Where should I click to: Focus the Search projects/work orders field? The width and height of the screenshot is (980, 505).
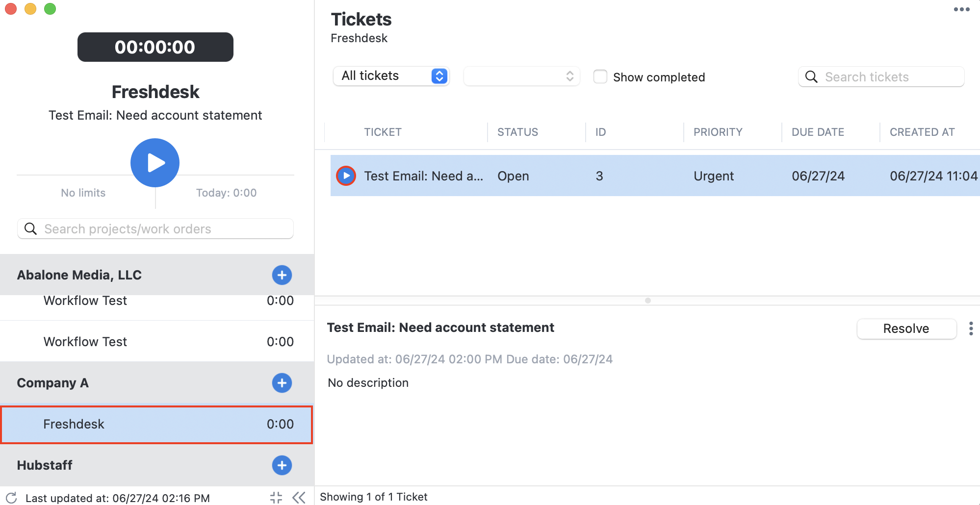pos(155,229)
